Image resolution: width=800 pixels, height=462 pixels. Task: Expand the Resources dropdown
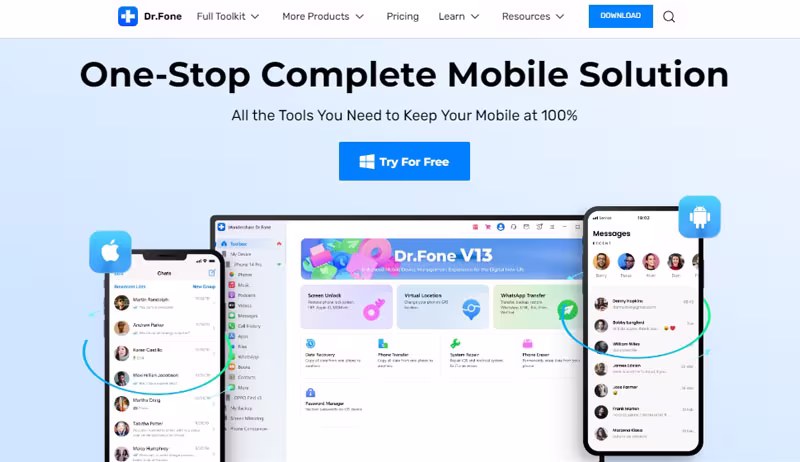(x=533, y=16)
